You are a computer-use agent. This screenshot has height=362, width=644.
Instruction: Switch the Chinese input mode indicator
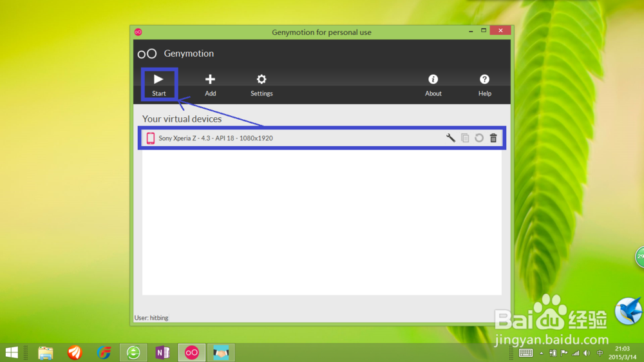600,353
